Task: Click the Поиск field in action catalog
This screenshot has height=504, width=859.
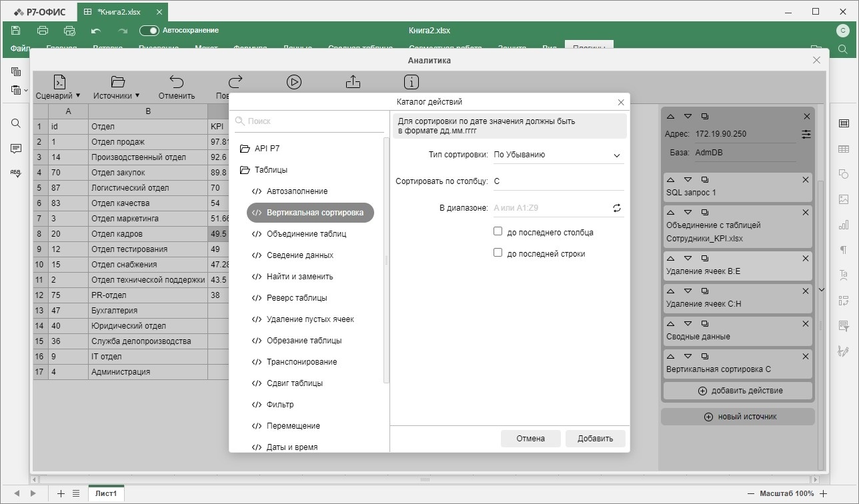Action: (x=309, y=121)
